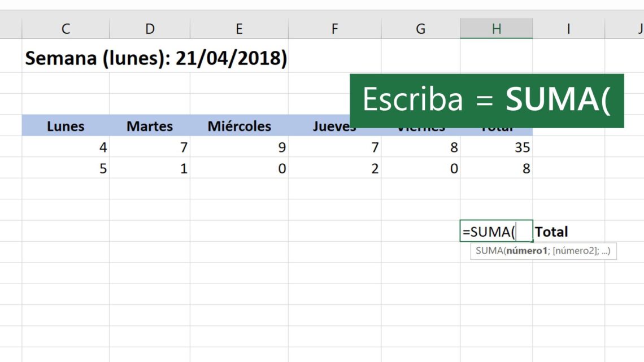Click the Lunes header cell

pyautogui.click(x=66, y=126)
